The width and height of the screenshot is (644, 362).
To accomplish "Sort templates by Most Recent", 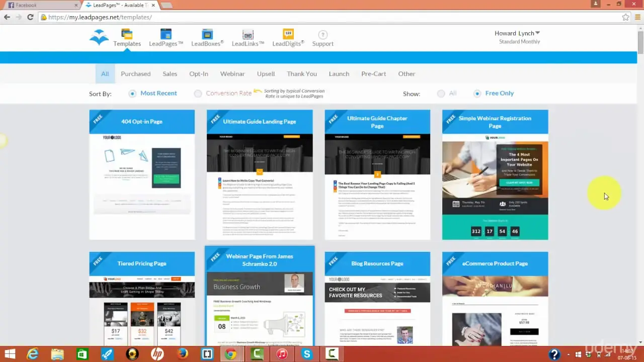I will point(132,94).
